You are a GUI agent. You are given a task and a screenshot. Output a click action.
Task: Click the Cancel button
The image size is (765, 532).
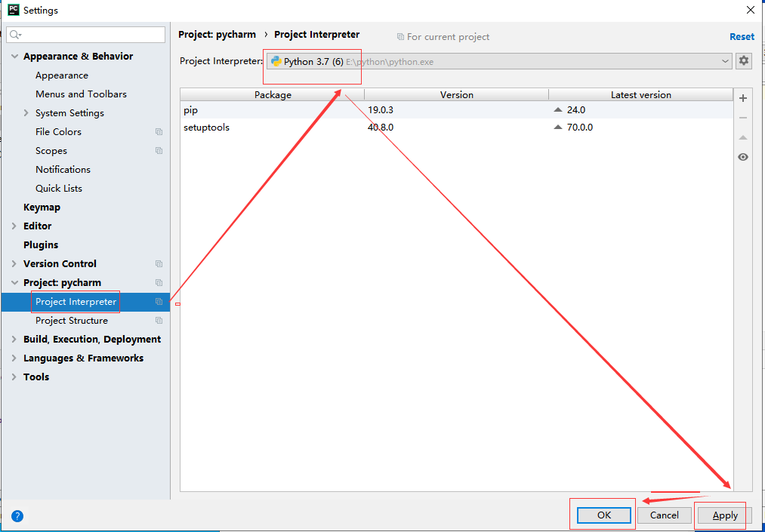664,515
